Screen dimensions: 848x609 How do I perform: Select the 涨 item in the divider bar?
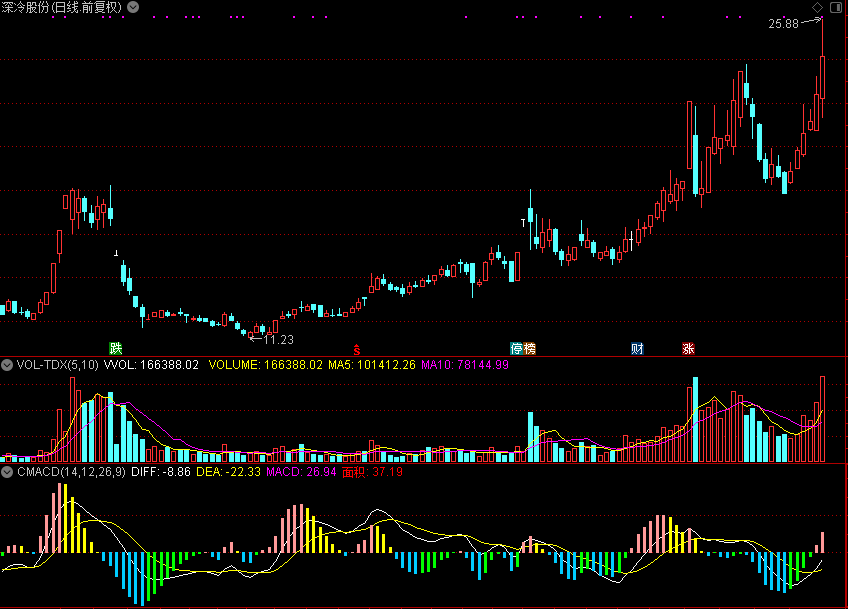[689, 349]
